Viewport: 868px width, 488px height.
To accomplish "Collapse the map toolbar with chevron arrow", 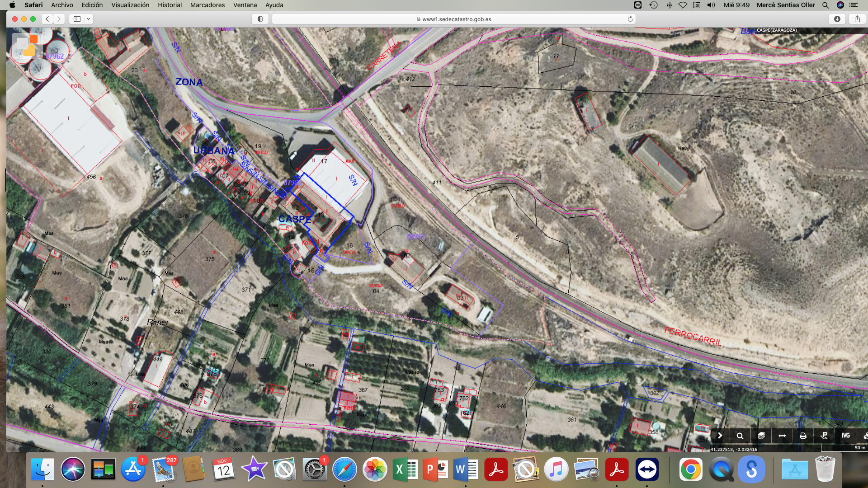I will [x=720, y=436].
